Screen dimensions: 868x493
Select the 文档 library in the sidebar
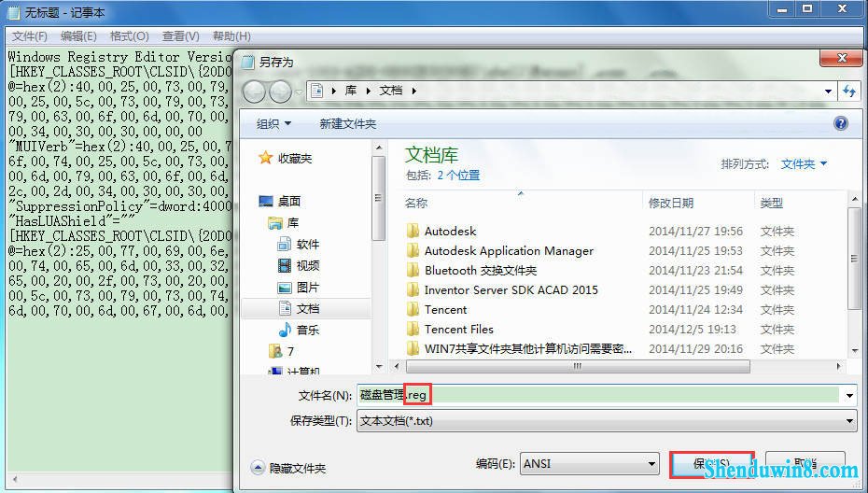[x=306, y=308]
